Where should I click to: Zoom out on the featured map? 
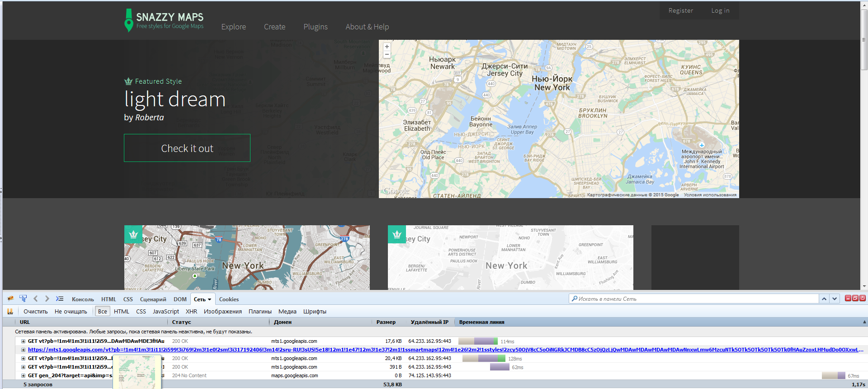click(387, 54)
